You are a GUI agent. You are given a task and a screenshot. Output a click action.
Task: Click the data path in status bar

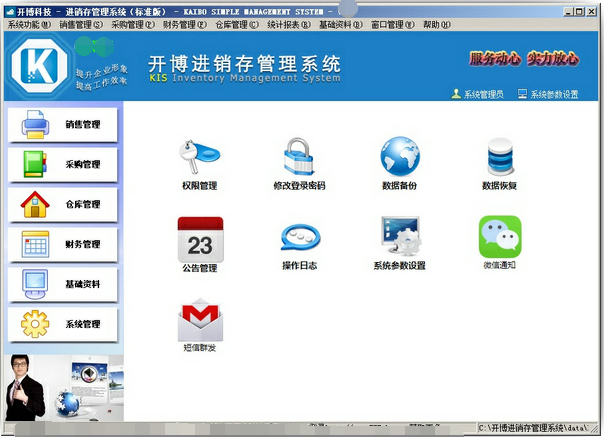(x=533, y=428)
